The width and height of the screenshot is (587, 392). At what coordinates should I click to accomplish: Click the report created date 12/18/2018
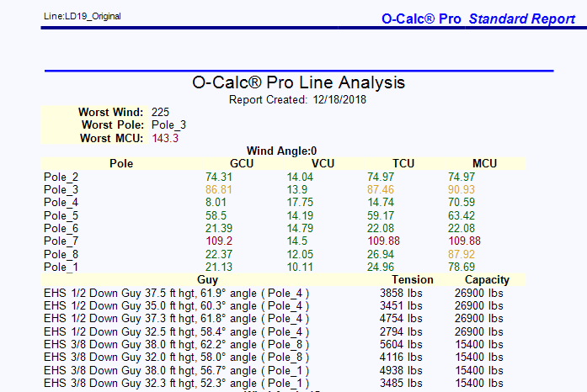339,100
